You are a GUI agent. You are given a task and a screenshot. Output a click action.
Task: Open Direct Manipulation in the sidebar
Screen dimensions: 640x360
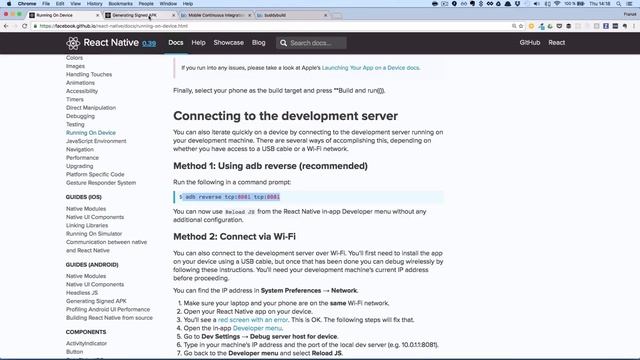tap(91, 108)
